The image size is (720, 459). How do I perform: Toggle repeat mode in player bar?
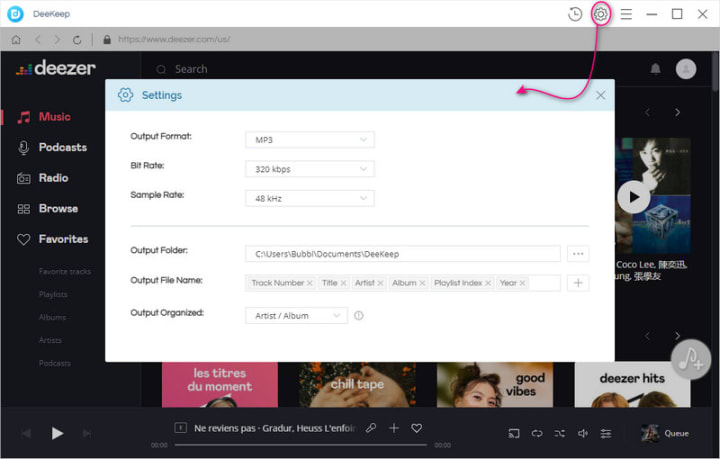click(537, 433)
